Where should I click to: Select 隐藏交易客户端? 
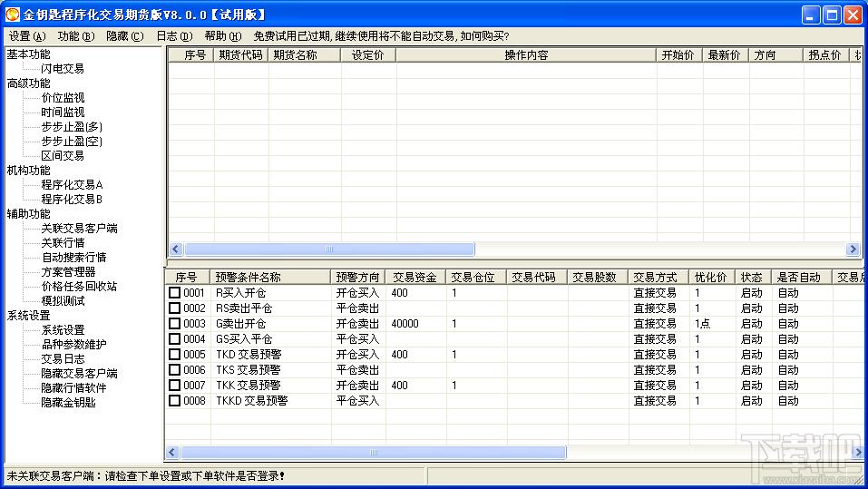79,373
